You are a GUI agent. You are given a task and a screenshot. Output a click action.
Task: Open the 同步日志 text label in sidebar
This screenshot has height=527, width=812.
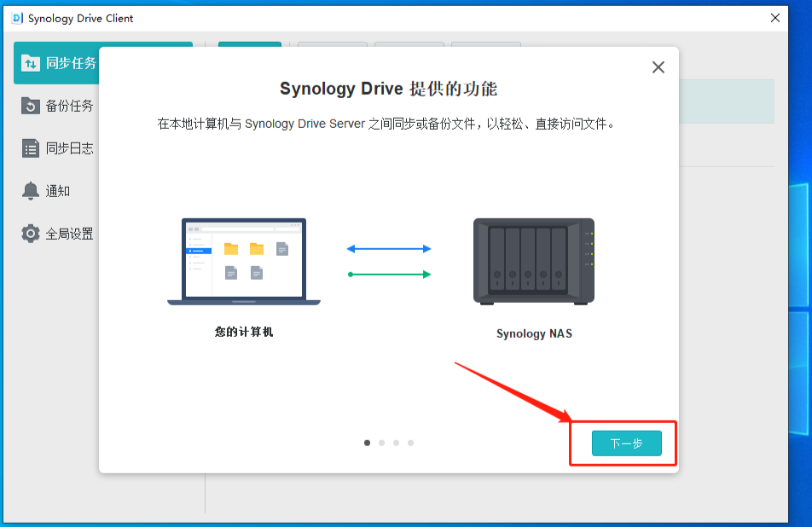coord(70,148)
